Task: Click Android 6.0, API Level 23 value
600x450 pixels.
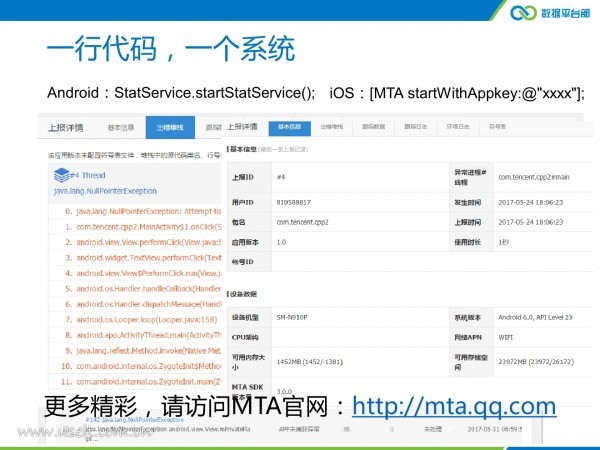Action: (535, 317)
